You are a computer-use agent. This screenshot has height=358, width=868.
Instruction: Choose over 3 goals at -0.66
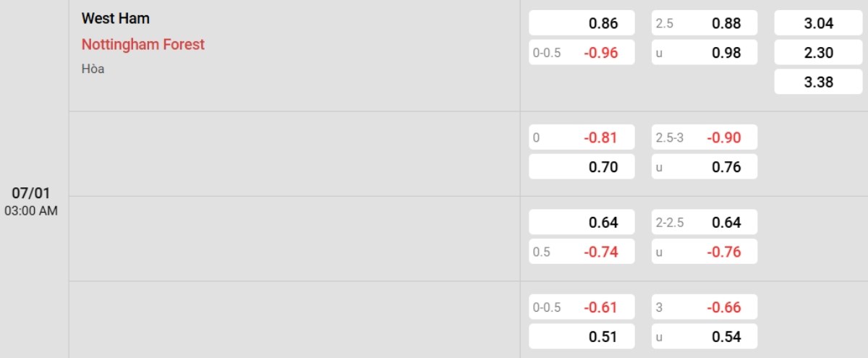[705, 307]
